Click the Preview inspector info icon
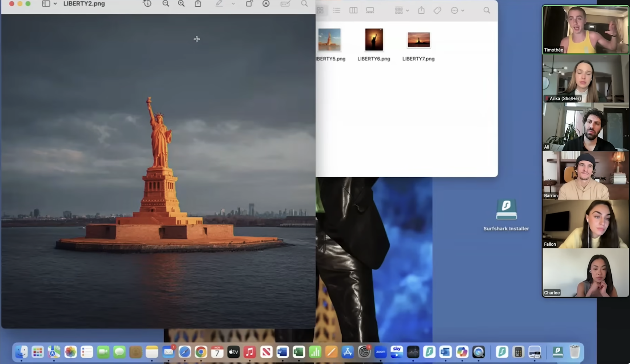630x364 pixels. click(147, 4)
